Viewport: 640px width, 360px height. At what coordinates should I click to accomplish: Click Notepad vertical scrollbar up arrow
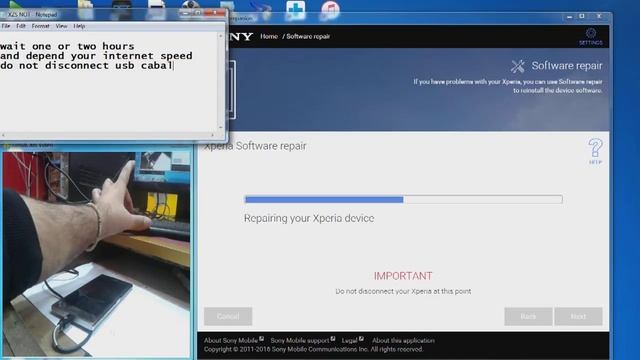click(x=221, y=36)
